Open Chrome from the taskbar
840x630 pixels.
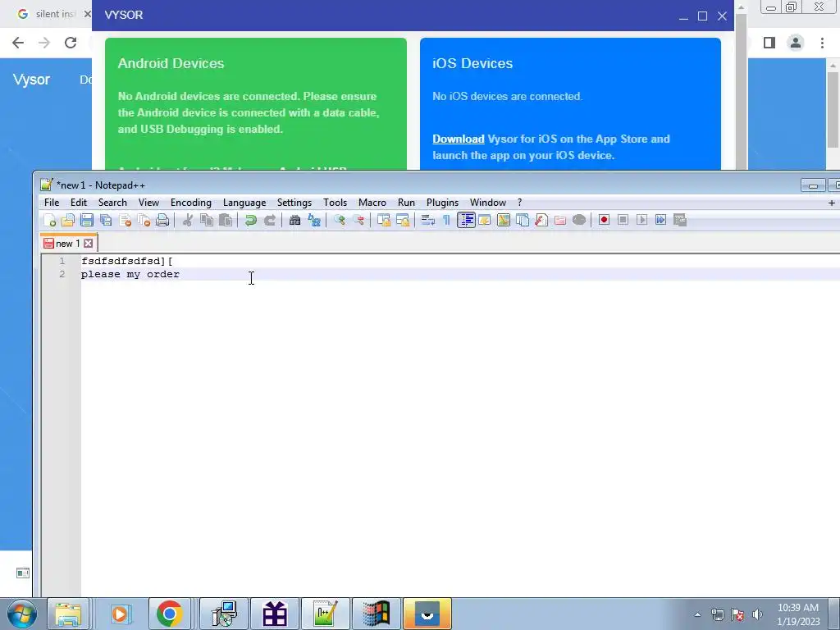pyautogui.click(x=169, y=614)
